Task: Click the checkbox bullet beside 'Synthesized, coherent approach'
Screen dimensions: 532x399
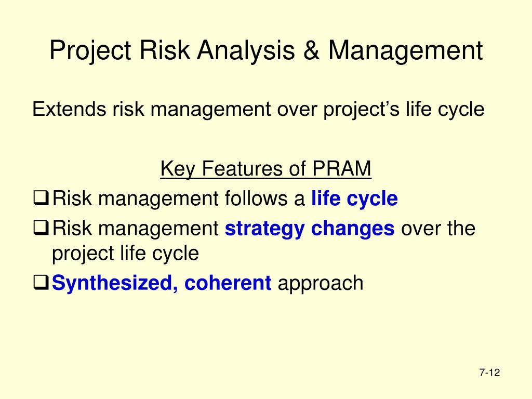Action: coord(41,282)
